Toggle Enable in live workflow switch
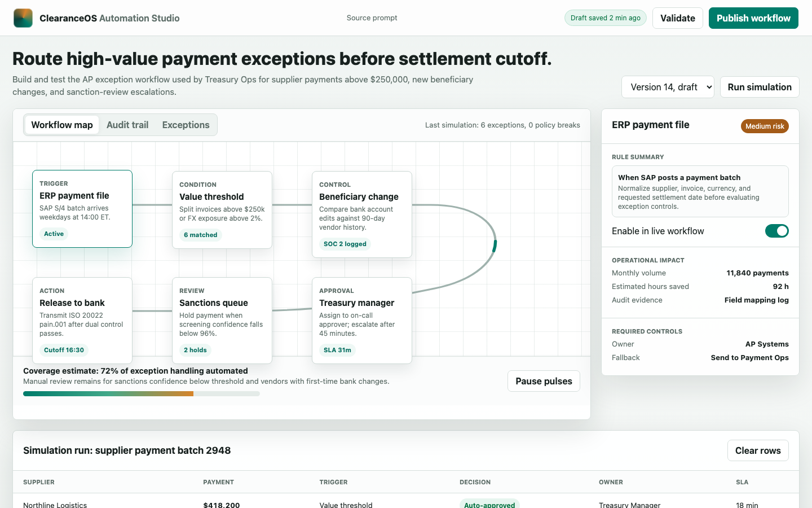This screenshot has width=812, height=508. (776, 231)
